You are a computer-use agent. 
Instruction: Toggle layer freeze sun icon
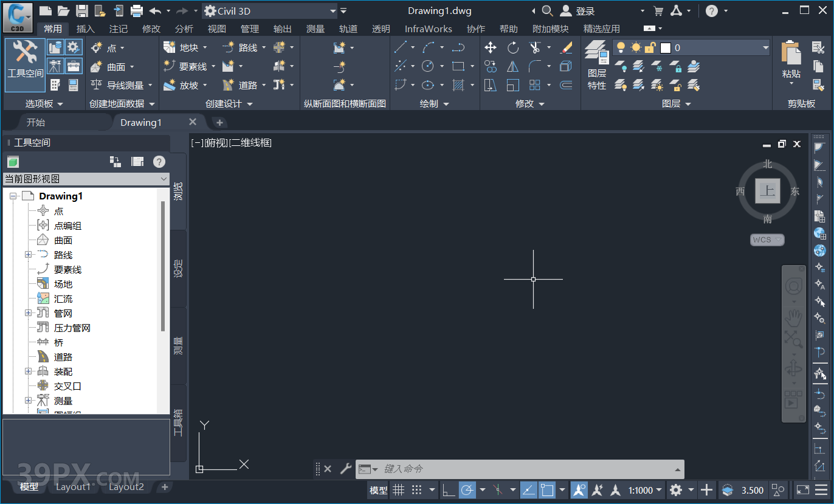pos(636,47)
